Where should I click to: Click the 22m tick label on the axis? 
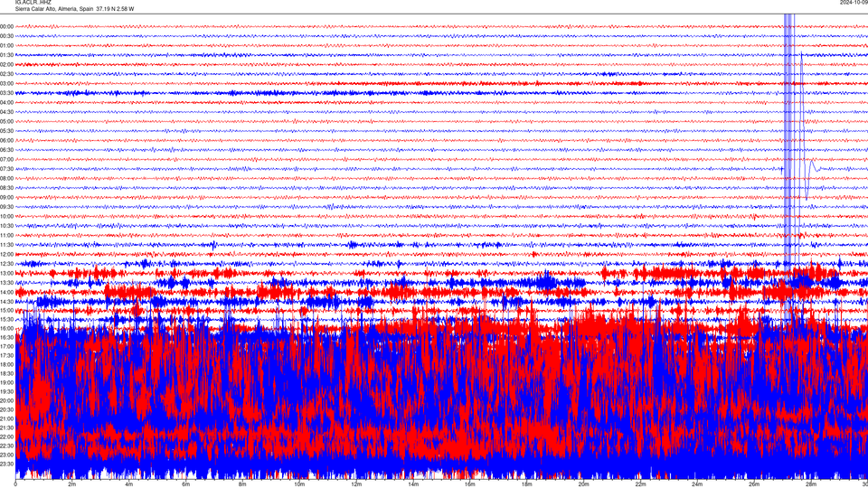[x=640, y=484]
